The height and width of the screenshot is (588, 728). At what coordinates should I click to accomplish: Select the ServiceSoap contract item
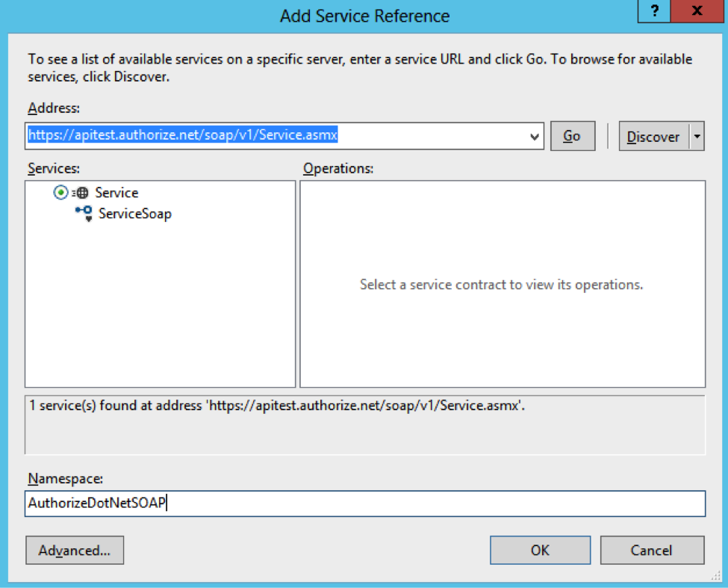(134, 214)
